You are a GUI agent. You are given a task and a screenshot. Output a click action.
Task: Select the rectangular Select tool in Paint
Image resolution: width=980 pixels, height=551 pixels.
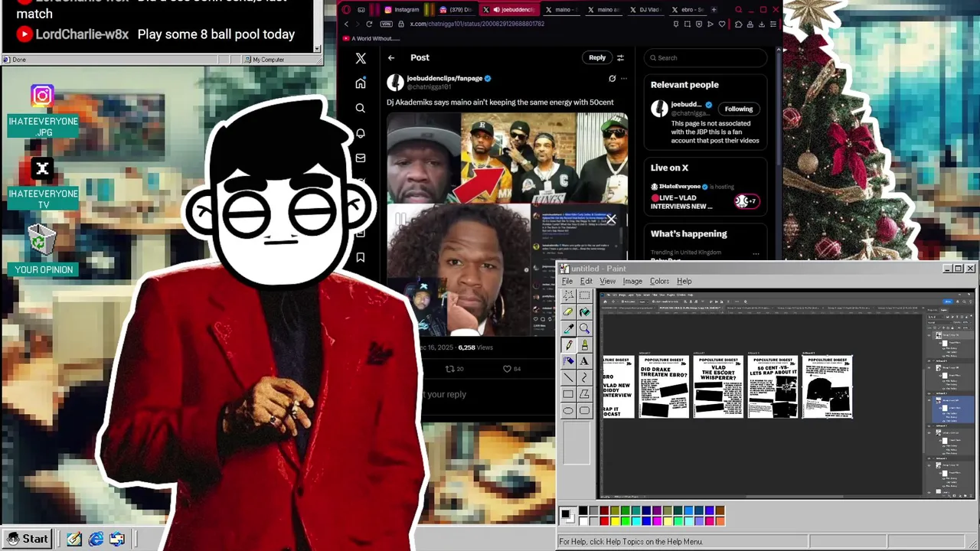click(x=584, y=295)
